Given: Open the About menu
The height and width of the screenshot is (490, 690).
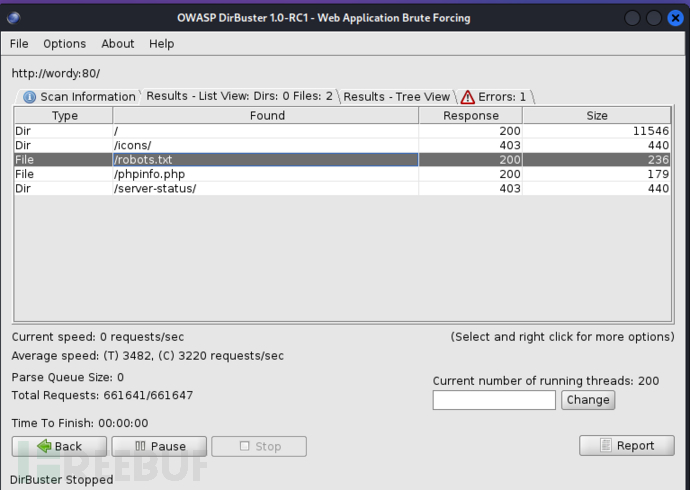Looking at the screenshot, I should [117, 43].
